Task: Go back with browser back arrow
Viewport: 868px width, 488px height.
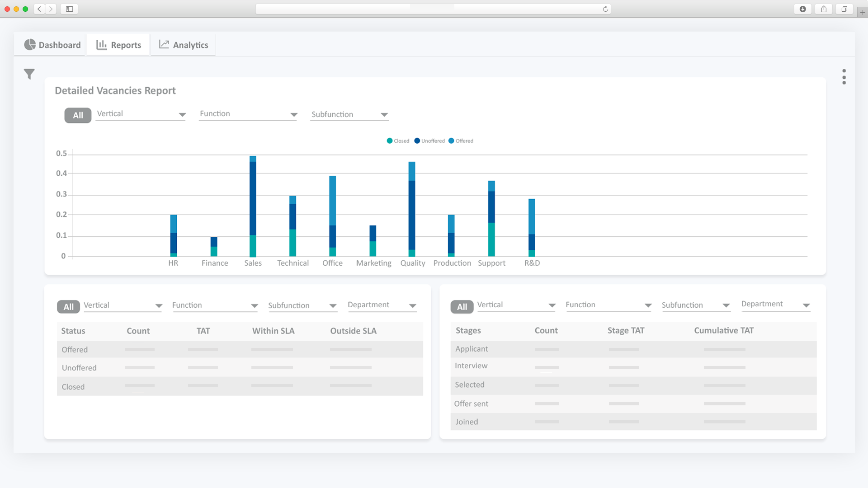Action: pyautogui.click(x=39, y=9)
